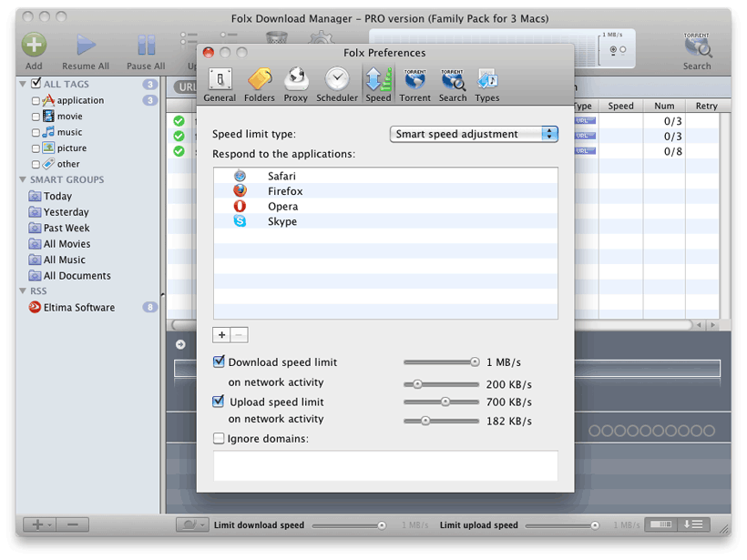Toggle picture tag checkbox
The width and height of the screenshot is (747, 560).
pyautogui.click(x=36, y=148)
